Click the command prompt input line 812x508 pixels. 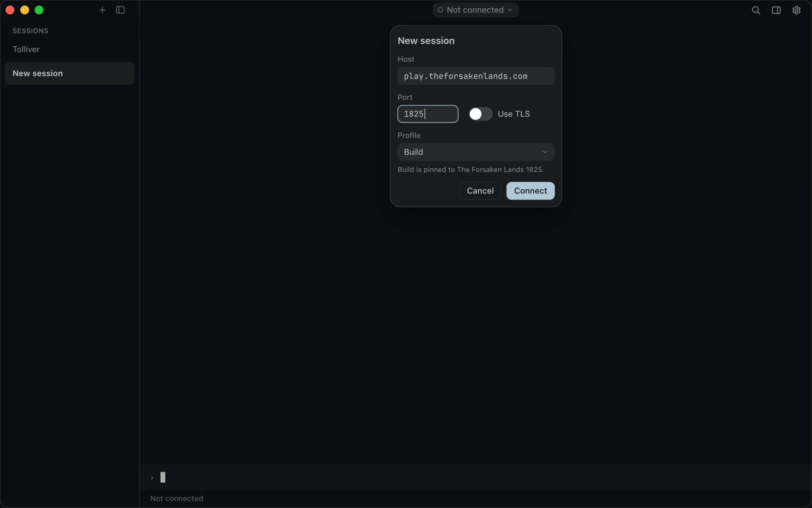pyautogui.click(x=475, y=478)
